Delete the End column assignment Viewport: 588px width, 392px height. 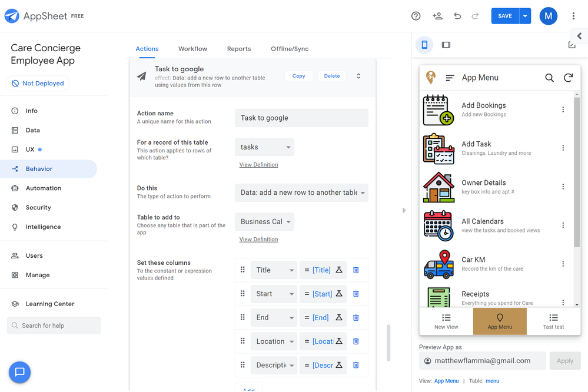pos(356,318)
